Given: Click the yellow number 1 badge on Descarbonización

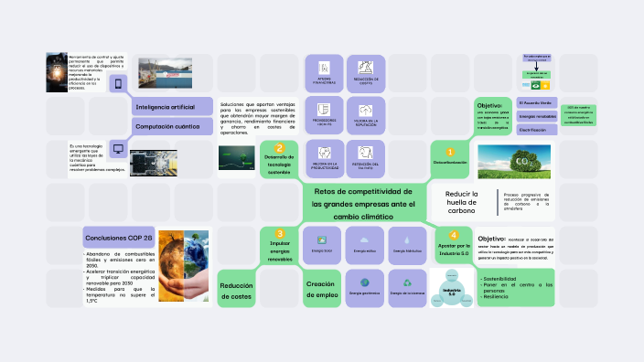Looking at the screenshot, I should click(x=450, y=153).
